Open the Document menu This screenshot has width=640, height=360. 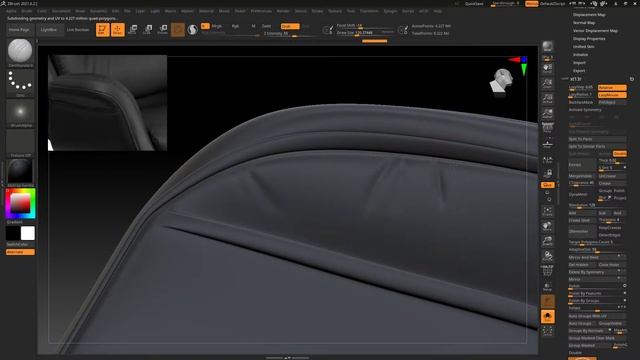coord(61,11)
